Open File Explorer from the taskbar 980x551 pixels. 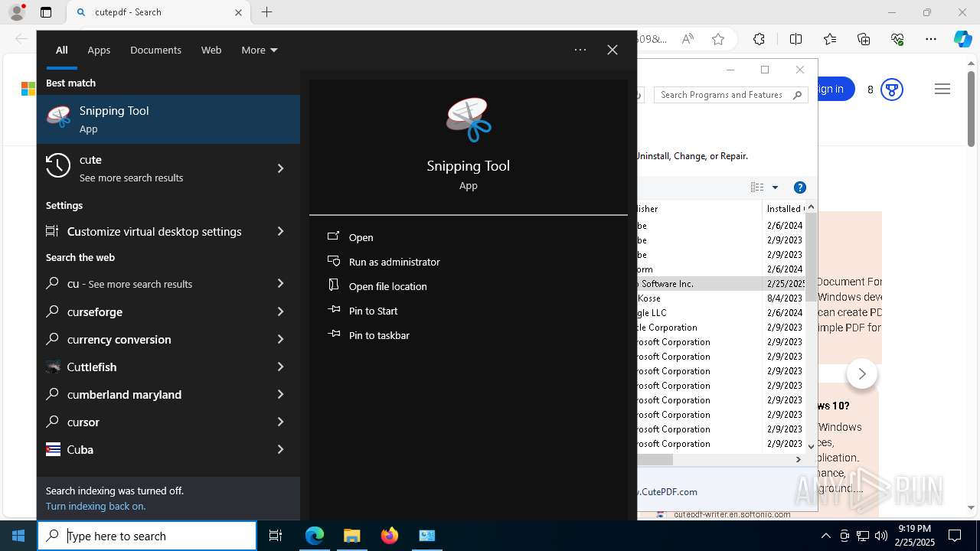(352, 536)
